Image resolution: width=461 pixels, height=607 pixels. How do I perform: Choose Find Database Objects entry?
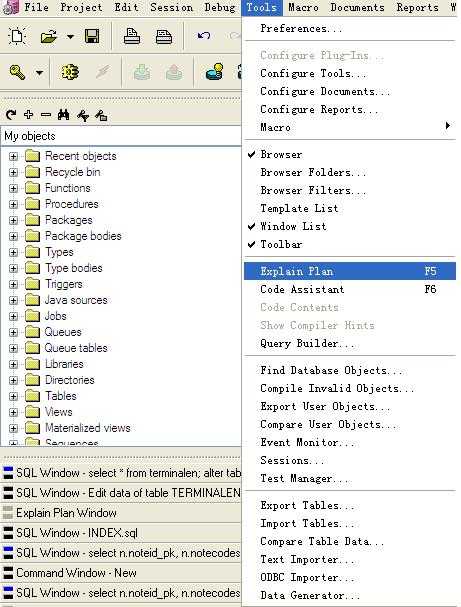click(x=350, y=370)
